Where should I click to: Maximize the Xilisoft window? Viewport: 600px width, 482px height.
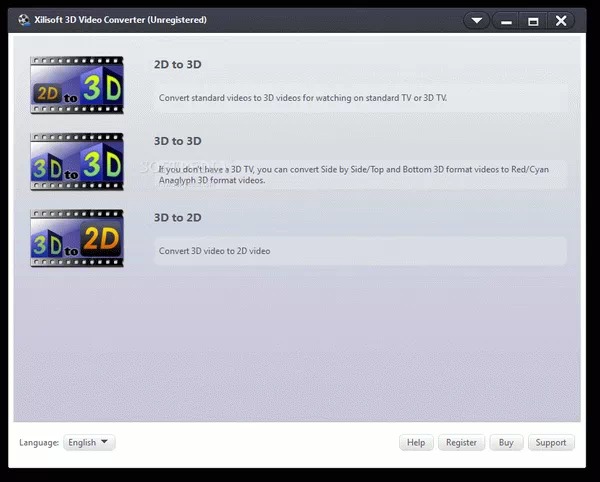pyautogui.click(x=533, y=21)
